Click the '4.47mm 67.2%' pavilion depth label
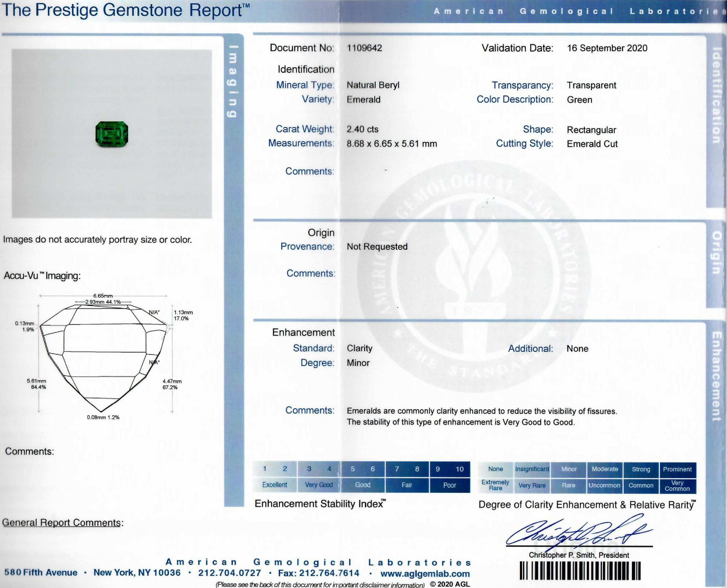The height and width of the screenshot is (588, 727). pos(172,384)
